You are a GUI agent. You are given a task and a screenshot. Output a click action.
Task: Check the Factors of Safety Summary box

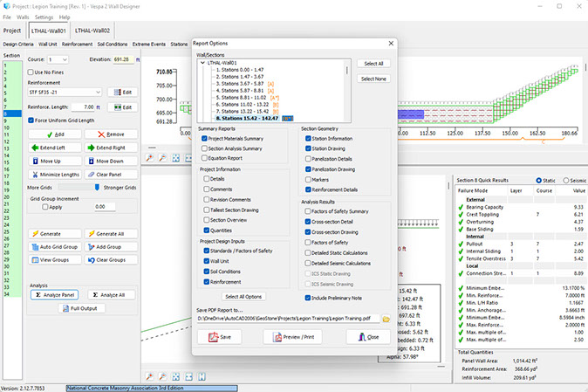pos(306,210)
